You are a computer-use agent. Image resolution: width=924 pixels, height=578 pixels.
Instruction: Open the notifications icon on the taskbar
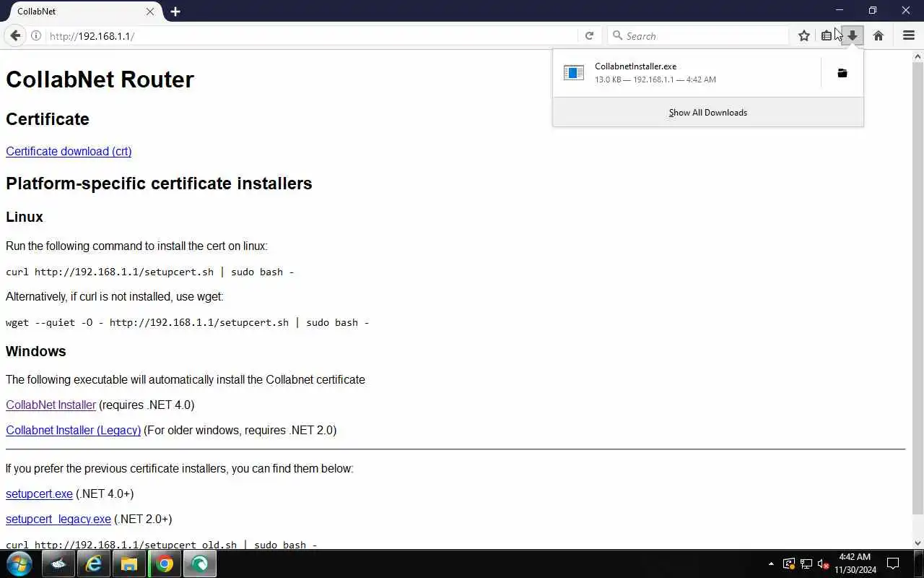click(893, 564)
